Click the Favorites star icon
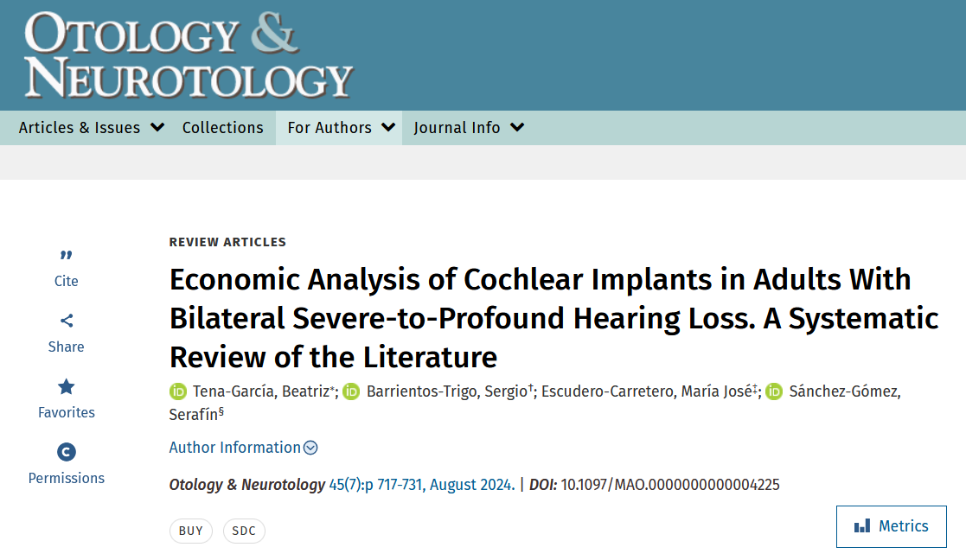Image resolution: width=966 pixels, height=560 pixels. [67, 386]
